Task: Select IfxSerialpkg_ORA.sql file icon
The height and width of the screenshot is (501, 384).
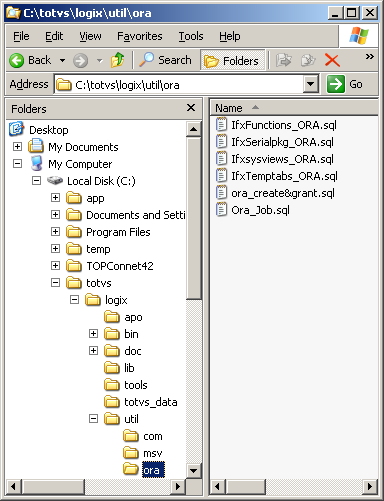Action: pos(221,142)
